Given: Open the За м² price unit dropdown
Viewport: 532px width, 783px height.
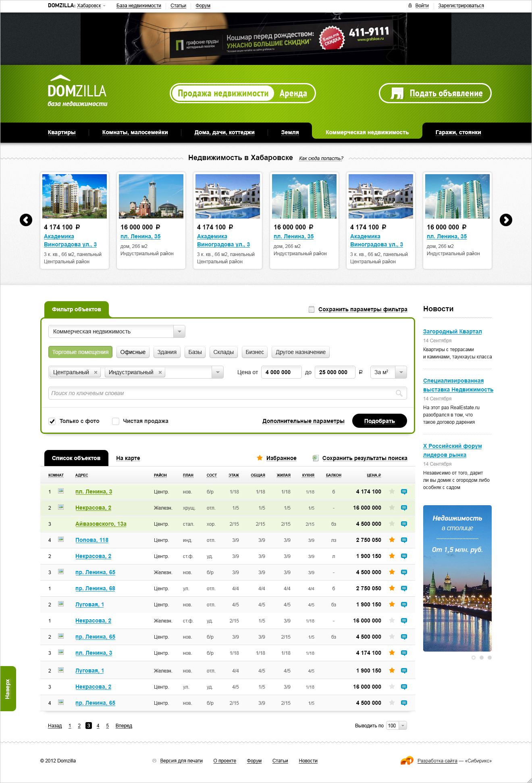Looking at the screenshot, I should [389, 372].
